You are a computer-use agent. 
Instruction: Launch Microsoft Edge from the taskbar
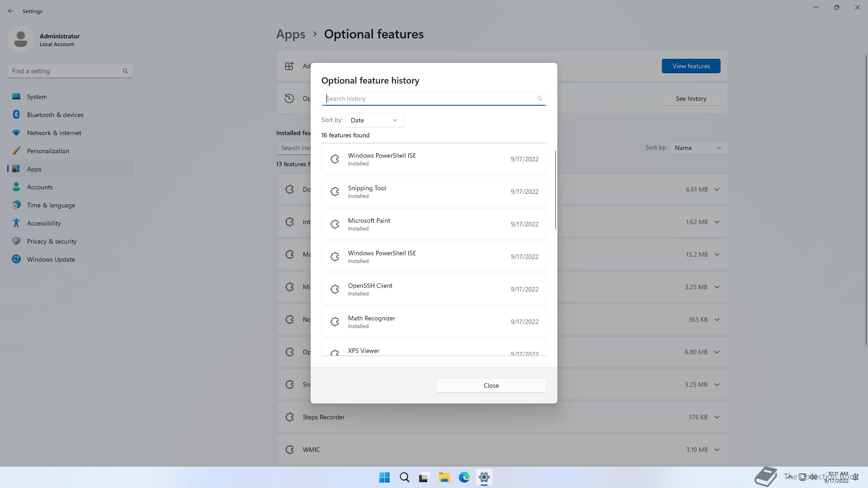tap(464, 477)
